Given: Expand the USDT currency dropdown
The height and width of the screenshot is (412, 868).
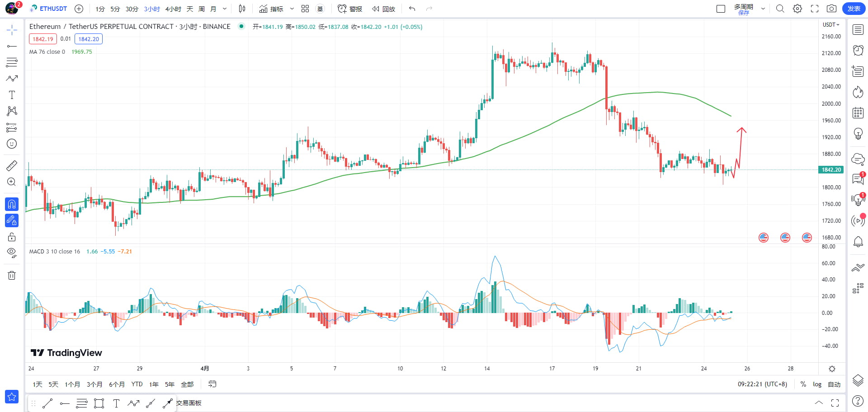Looking at the screenshot, I should click(x=831, y=25).
